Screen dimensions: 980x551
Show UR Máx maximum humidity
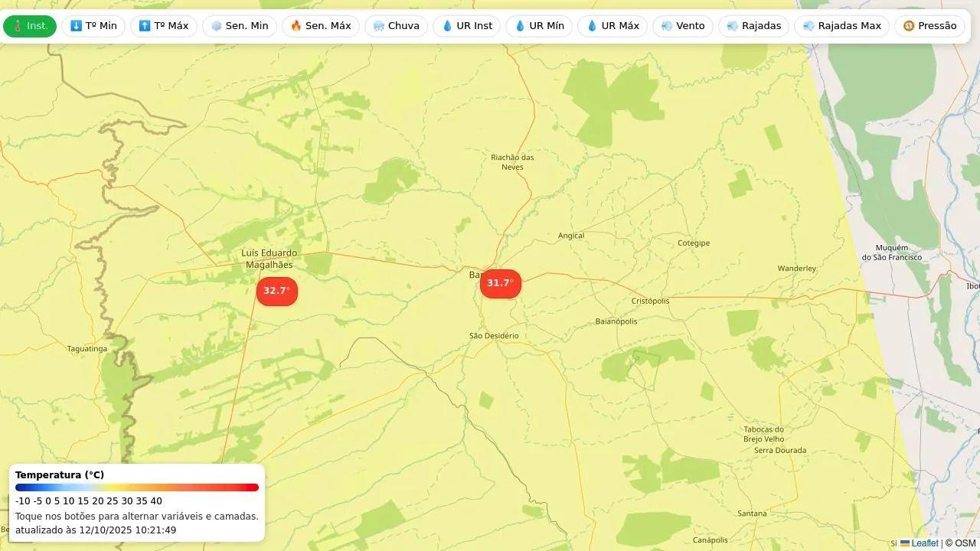point(612,26)
